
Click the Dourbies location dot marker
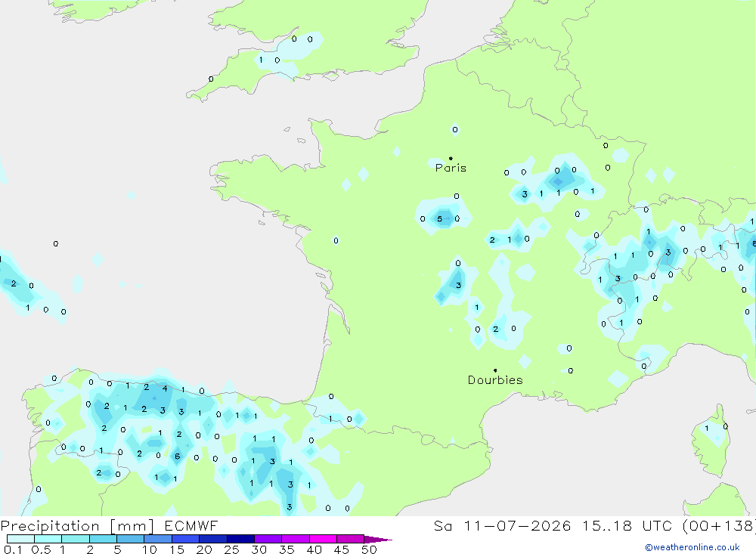coord(495,370)
